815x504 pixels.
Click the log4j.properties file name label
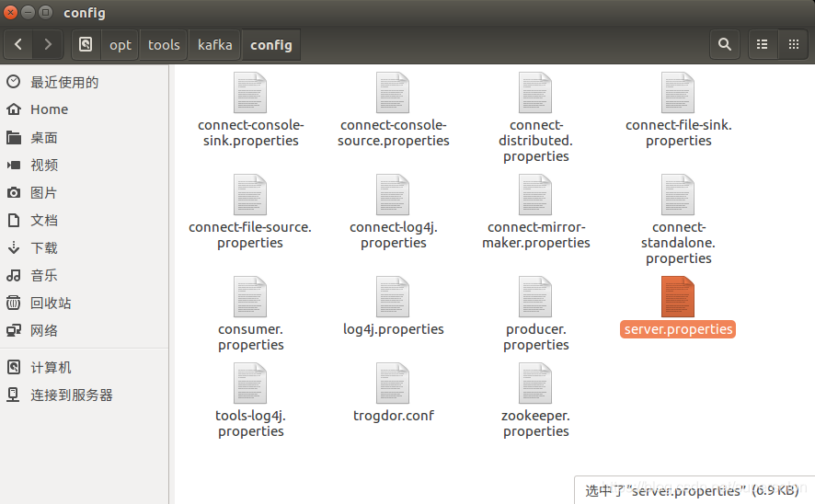(394, 329)
